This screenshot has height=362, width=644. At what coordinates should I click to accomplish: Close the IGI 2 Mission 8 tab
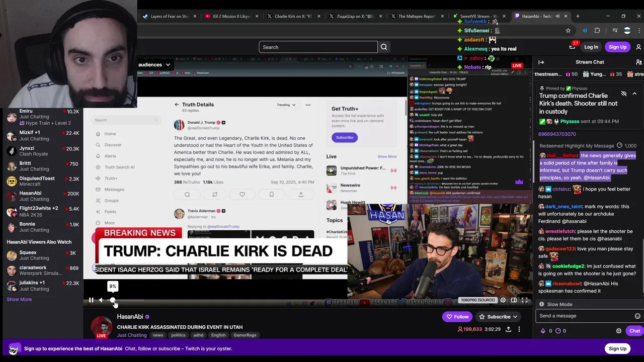tap(257, 16)
